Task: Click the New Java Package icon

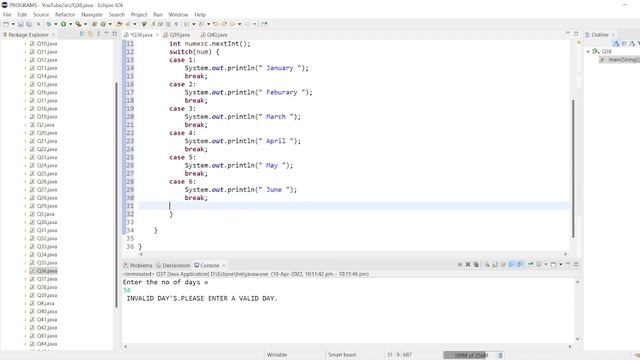Action: [94, 24]
